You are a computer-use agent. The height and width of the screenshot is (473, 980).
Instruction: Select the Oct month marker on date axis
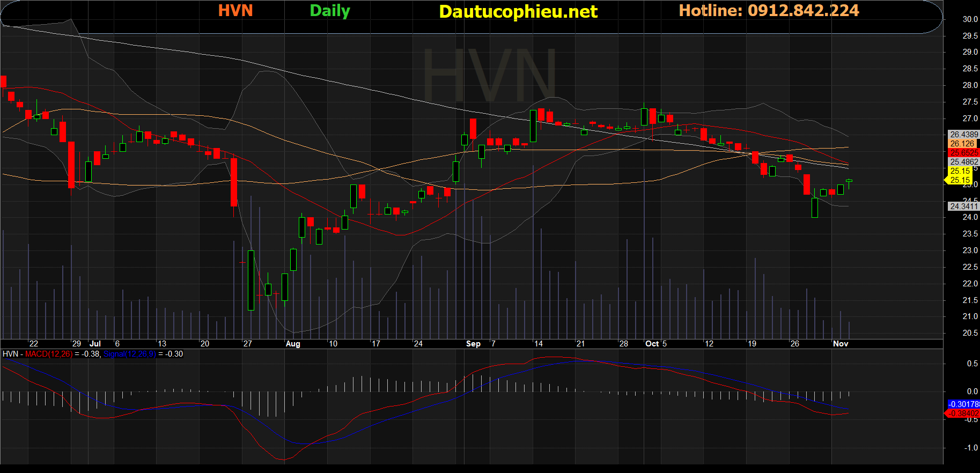[x=652, y=344]
